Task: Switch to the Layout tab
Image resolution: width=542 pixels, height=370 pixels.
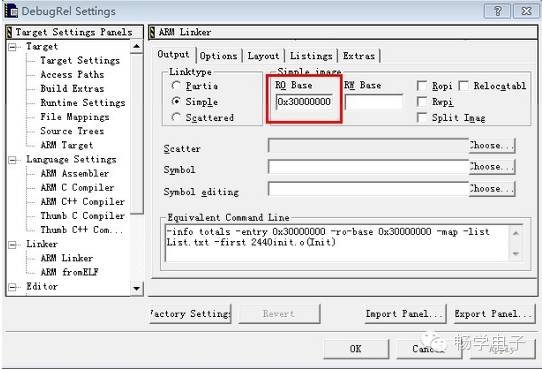Action: 263,56
